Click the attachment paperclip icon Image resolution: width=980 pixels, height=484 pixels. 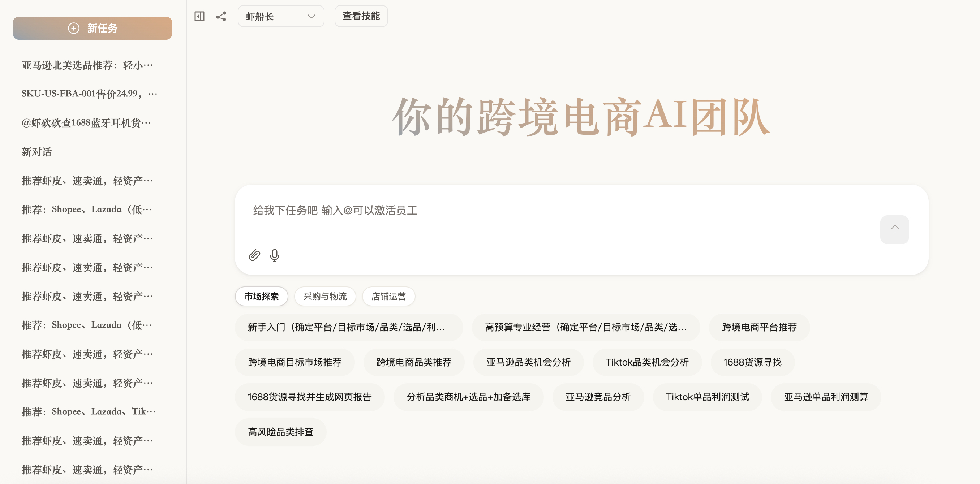pos(254,255)
